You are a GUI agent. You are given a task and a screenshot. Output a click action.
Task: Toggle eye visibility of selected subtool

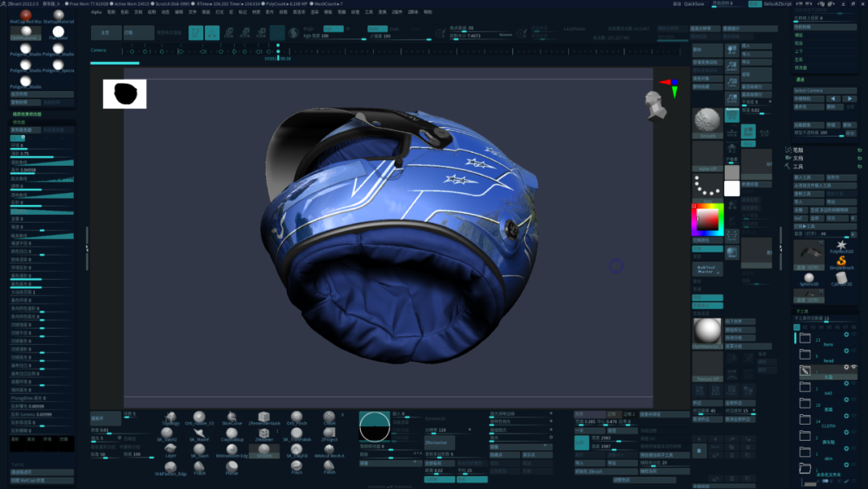[854, 367]
